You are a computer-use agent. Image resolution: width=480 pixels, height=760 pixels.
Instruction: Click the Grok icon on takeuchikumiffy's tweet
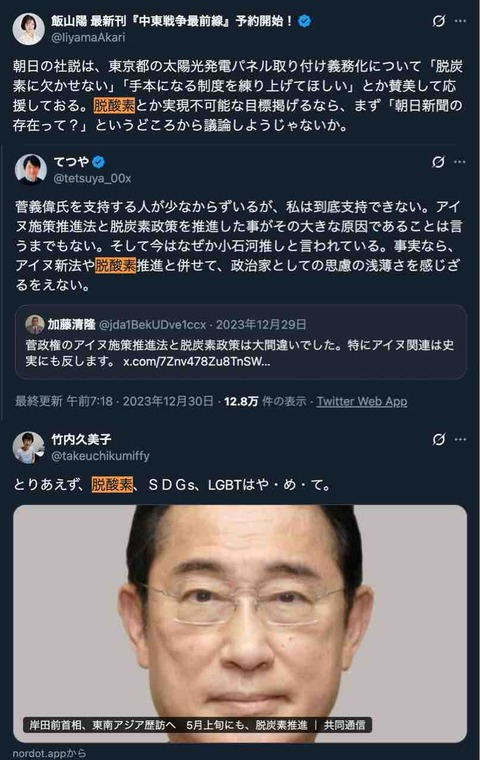[x=438, y=440]
